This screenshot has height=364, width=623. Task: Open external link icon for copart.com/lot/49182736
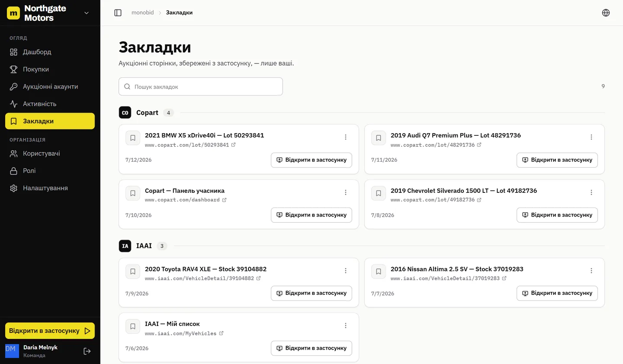[479, 200]
